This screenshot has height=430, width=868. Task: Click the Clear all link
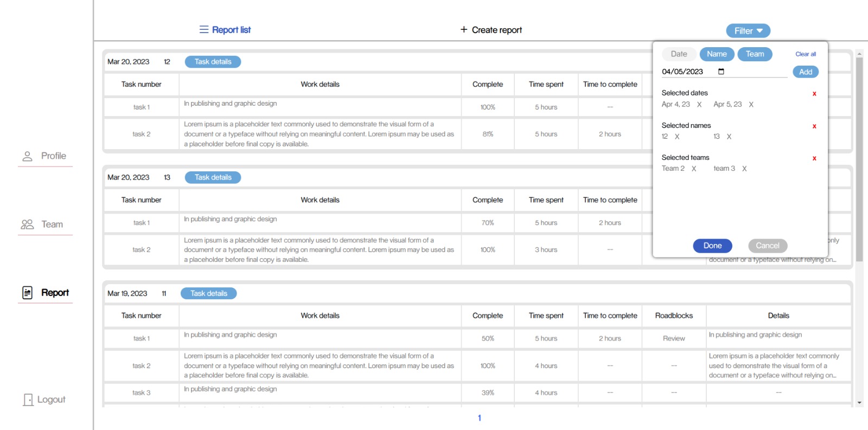point(806,54)
